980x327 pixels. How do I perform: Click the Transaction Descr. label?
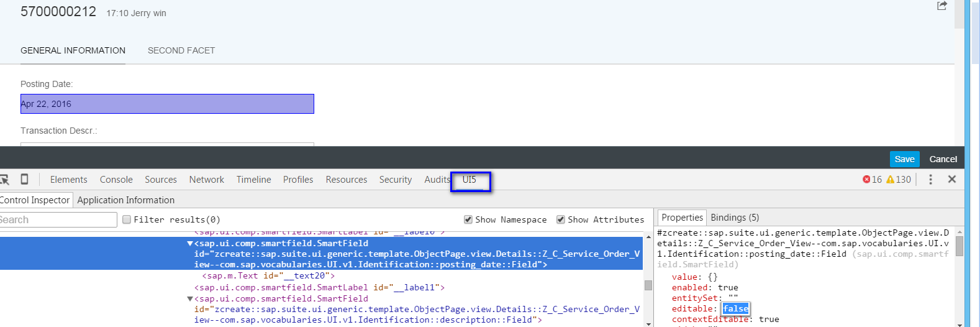coord(59,131)
